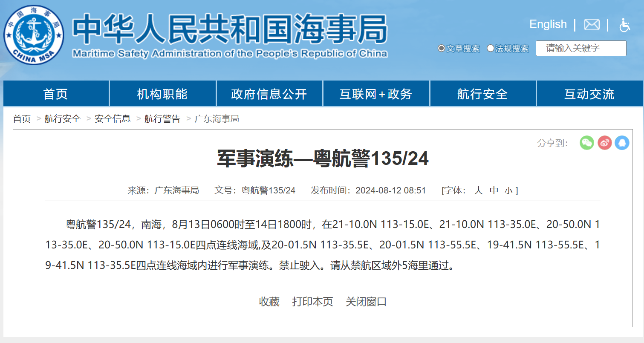Image resolution: width=644 pixels, height=343 pixels.
Task: Focus the 请输入关键字 search field
Action: pyautogui.click(x=581, y=48)
